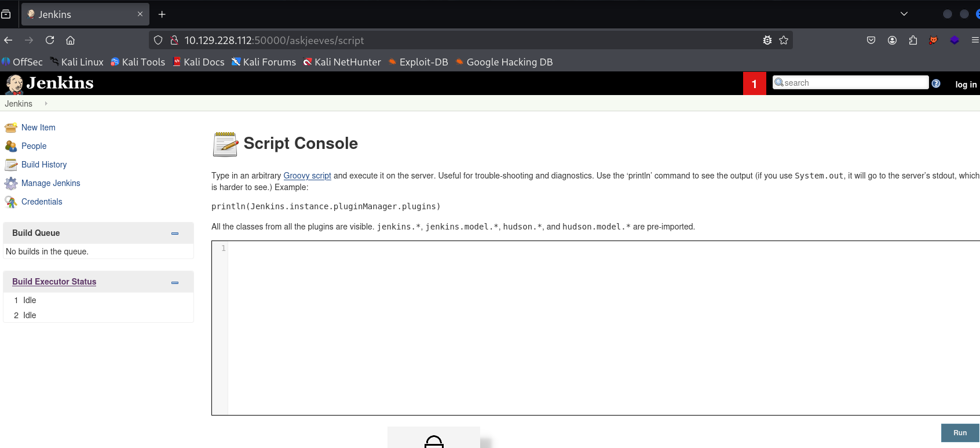Click the Jenkins breadcrumb link
Screen dimensions: 980x448
[19, 104]
